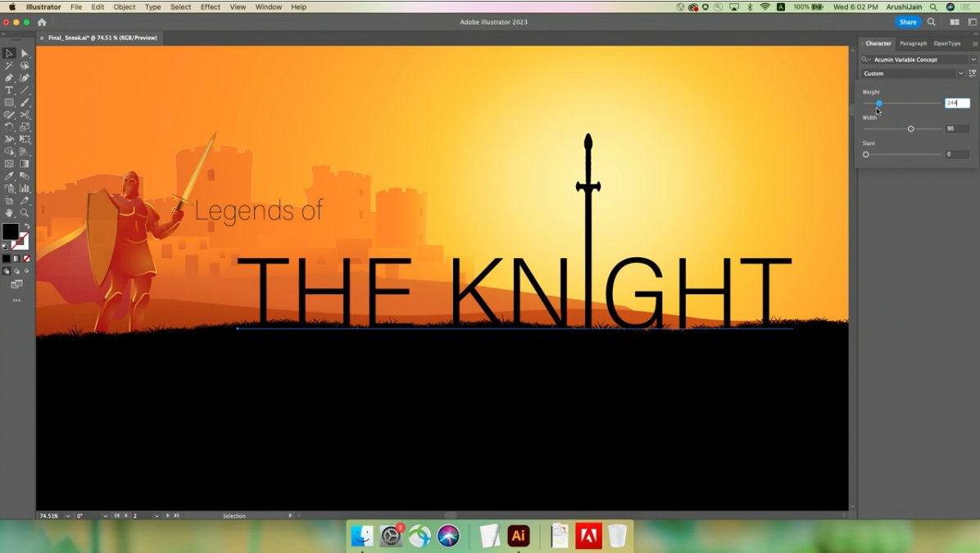Viewport: 980px width, 553px height.
Task: Pick the Shape Builder tool
Action: 9,152
